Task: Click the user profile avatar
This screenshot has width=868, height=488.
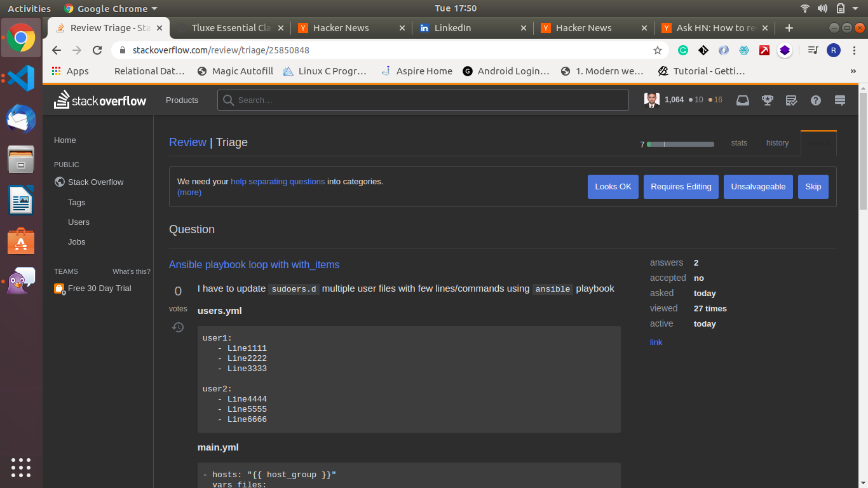Action: pyautogui.click(x=651, y=100)
